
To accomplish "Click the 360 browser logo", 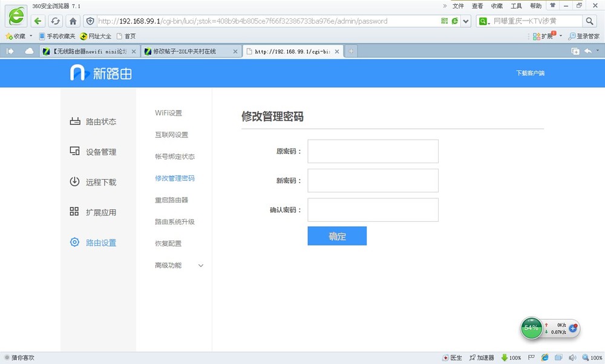I will pyautogui.click(x=16, y=16).
